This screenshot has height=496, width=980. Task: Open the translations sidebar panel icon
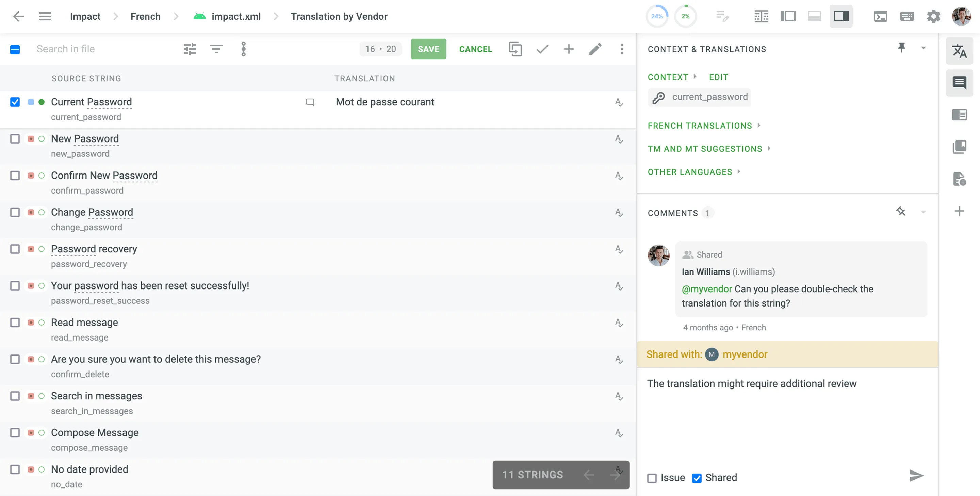point(960,51)
